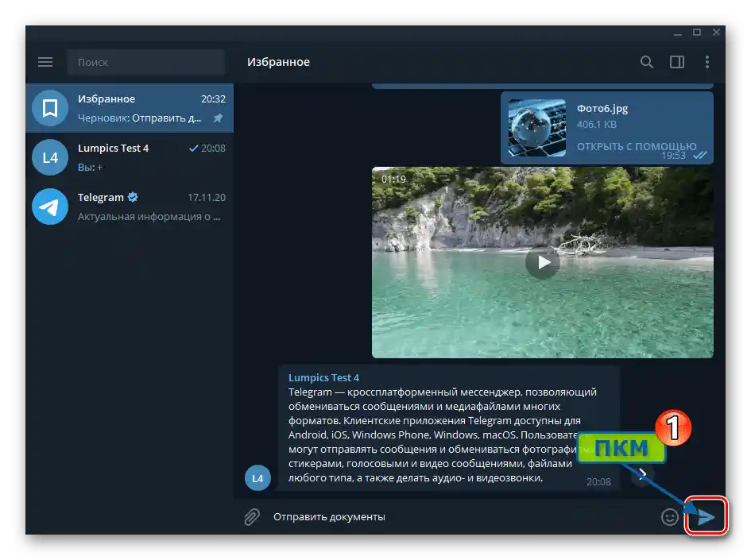
Task: Click the L4 avatar next to the message
Action: coord(257,478)
